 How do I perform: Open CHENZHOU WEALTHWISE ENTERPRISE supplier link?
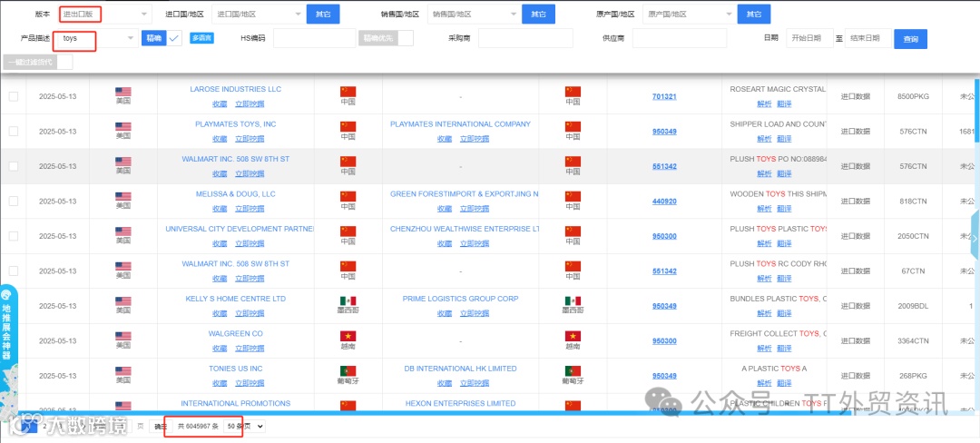pyautogui.click(x=465, y=230)
